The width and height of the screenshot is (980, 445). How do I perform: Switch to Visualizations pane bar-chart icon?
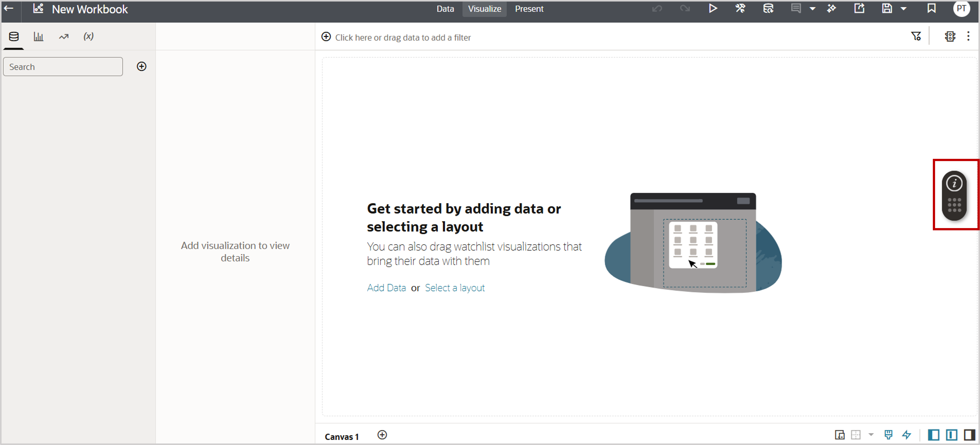[x=38, y=36]
